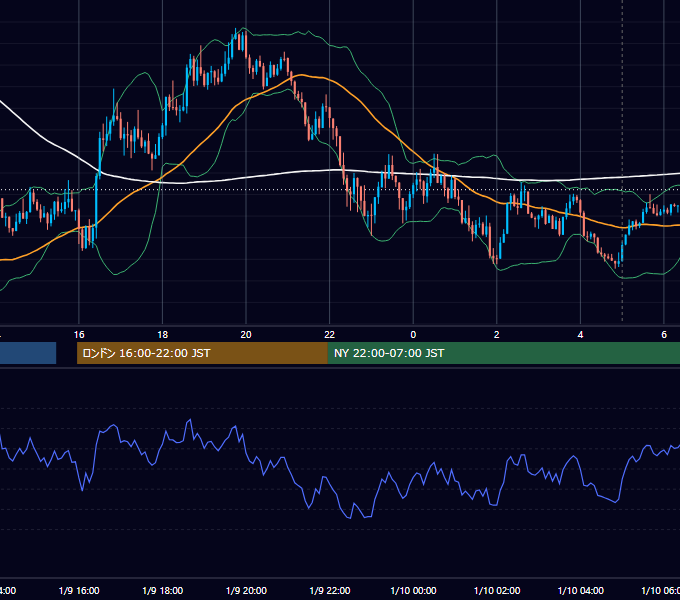The width and height of the screenshot is (680, 600).
Task: Click hour label 4 on price chart axis
Action: point(580,335)
